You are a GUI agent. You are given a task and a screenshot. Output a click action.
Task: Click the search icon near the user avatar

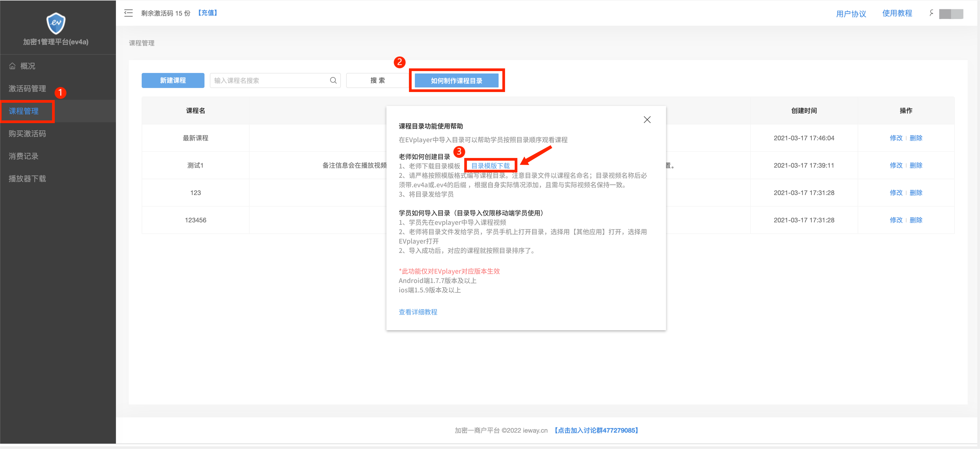pos(931,13)
